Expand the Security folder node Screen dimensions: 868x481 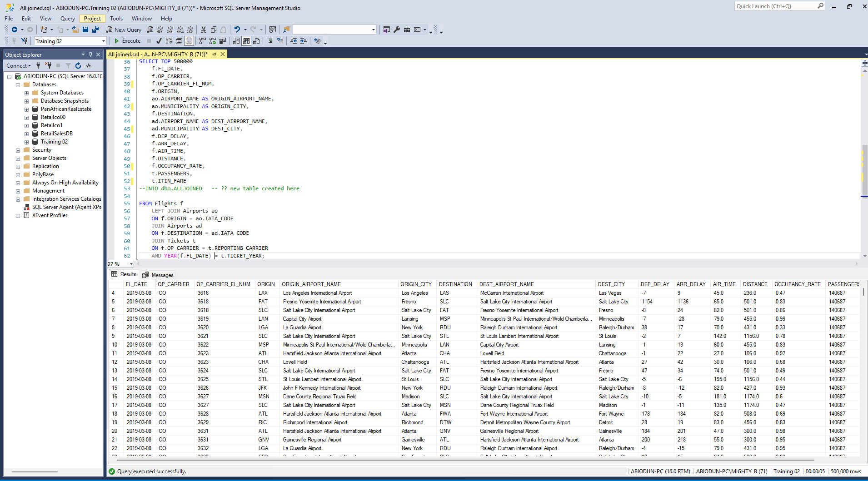(x=18, y=150)
